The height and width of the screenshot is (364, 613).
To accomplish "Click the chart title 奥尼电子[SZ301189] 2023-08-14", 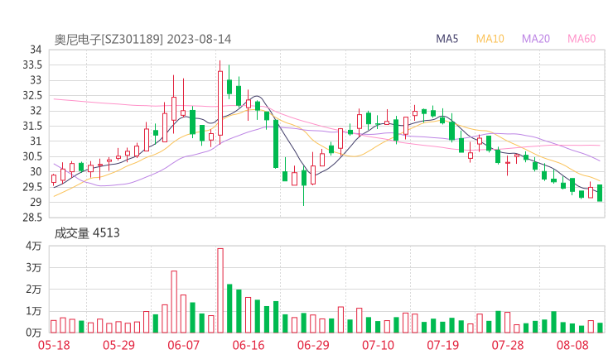I will tap(142, 40).
